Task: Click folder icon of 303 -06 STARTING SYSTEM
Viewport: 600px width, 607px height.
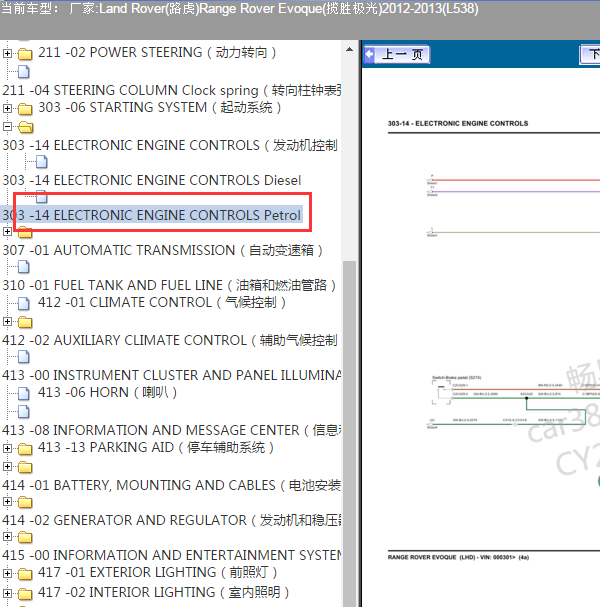Action: [x=25, y=109]
